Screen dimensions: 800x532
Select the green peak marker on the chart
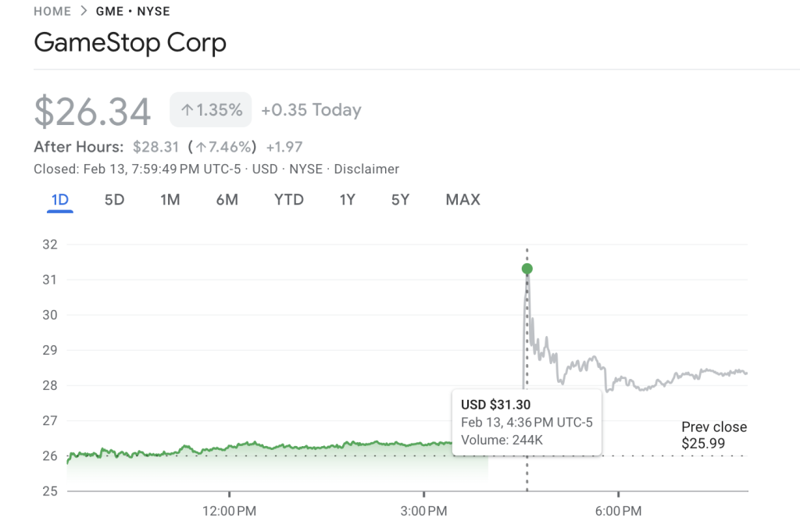click(x=527, y=268)
